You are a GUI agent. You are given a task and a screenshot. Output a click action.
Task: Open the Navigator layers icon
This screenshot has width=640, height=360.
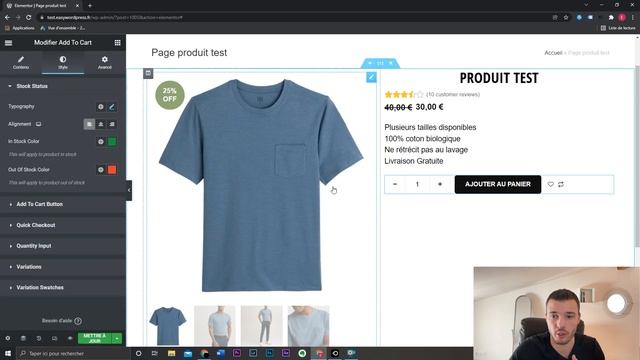click(23, 338)
